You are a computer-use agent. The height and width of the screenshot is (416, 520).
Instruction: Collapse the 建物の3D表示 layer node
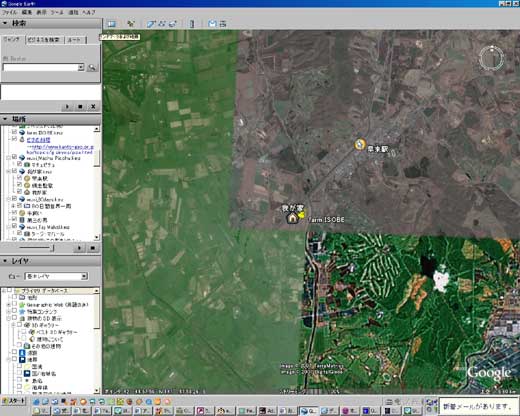9,319
